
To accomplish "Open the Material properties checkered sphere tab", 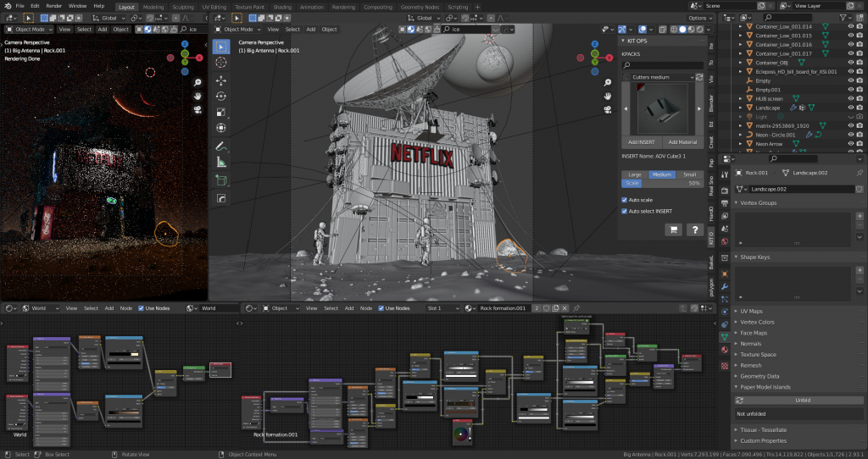I will [725, 350].
